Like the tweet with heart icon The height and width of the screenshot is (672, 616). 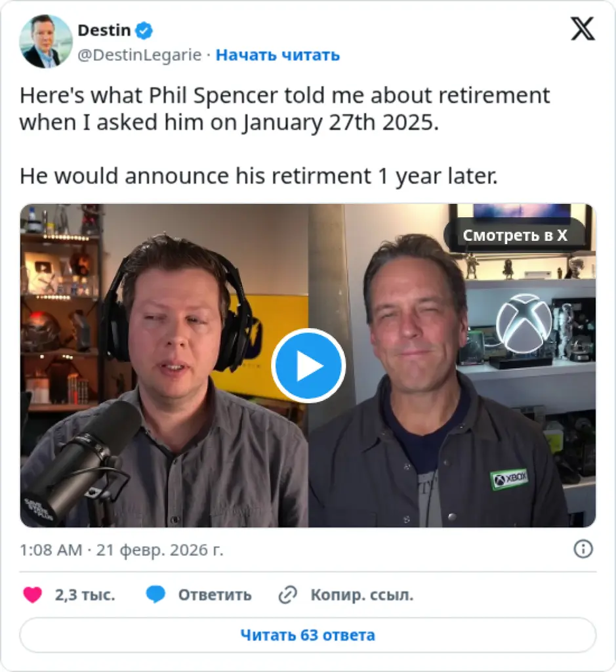point(33,595)
